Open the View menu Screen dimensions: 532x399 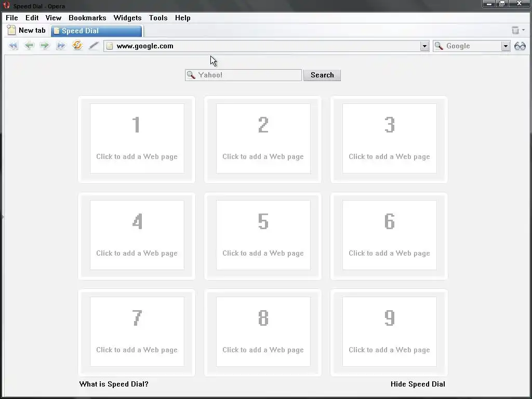(x=54, y=18)
